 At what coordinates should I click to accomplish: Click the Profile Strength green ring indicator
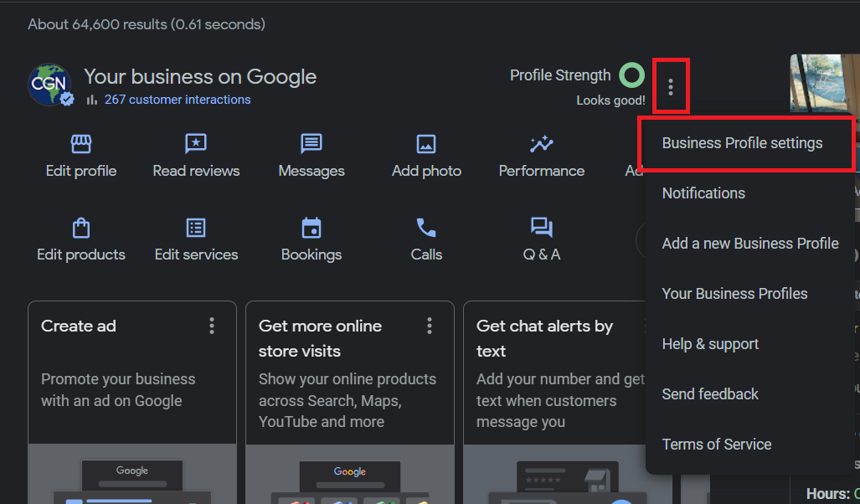[x=632, y=75]
